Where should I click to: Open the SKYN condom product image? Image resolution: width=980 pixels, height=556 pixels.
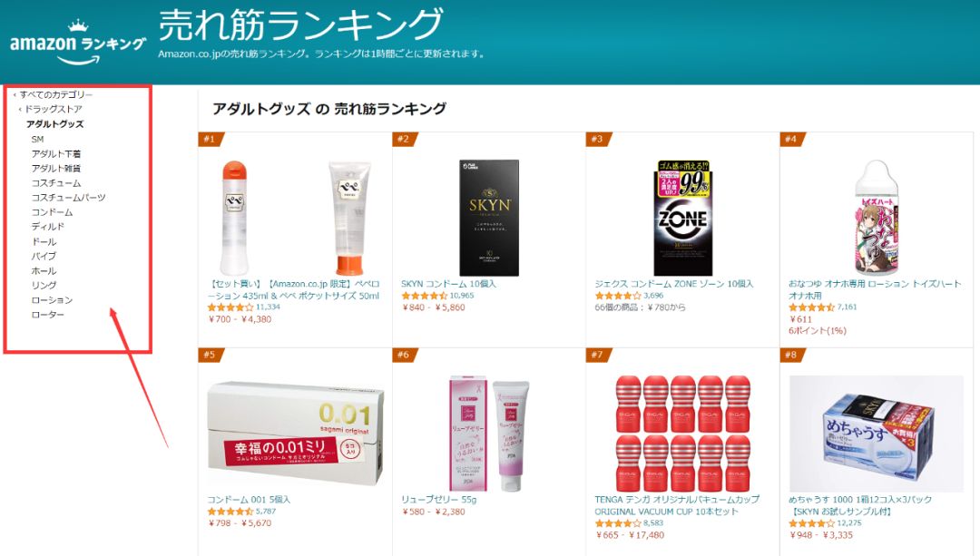click(489, 218)
